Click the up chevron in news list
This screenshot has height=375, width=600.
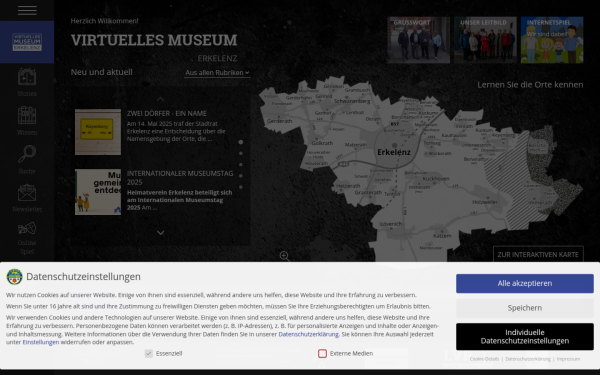[x=160, y=99]
